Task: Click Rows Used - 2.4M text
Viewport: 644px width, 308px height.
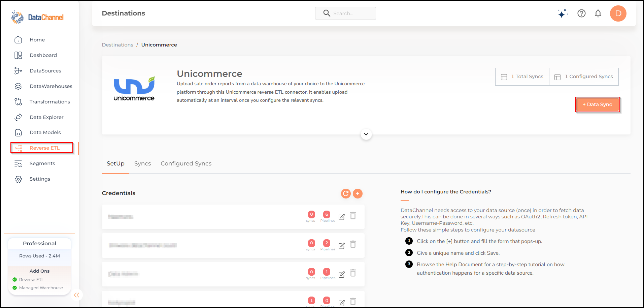Action: [x=39, y=256]
